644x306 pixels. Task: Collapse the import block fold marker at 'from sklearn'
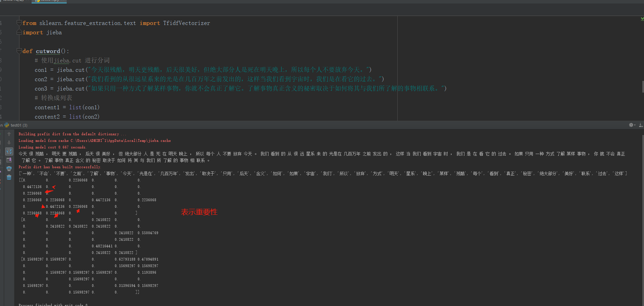[x=19, y=23]
